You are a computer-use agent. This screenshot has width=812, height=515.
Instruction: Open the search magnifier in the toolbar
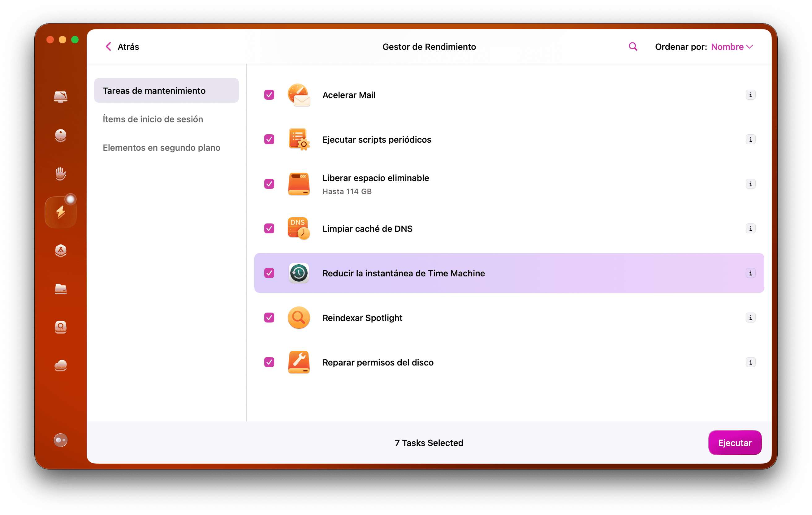pos(633,46)
